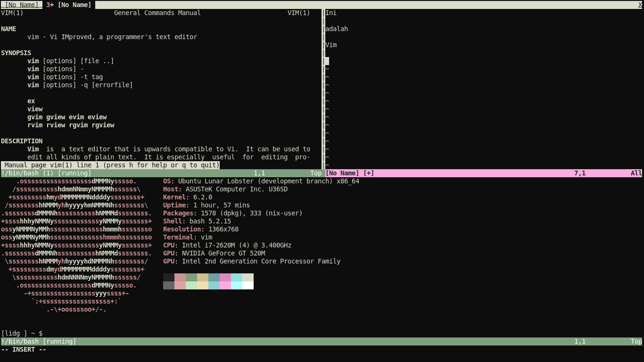Click the 'Manual page vim(1) line 1' prompt
This screenshot has height=362, width=644.
point(110,165)
